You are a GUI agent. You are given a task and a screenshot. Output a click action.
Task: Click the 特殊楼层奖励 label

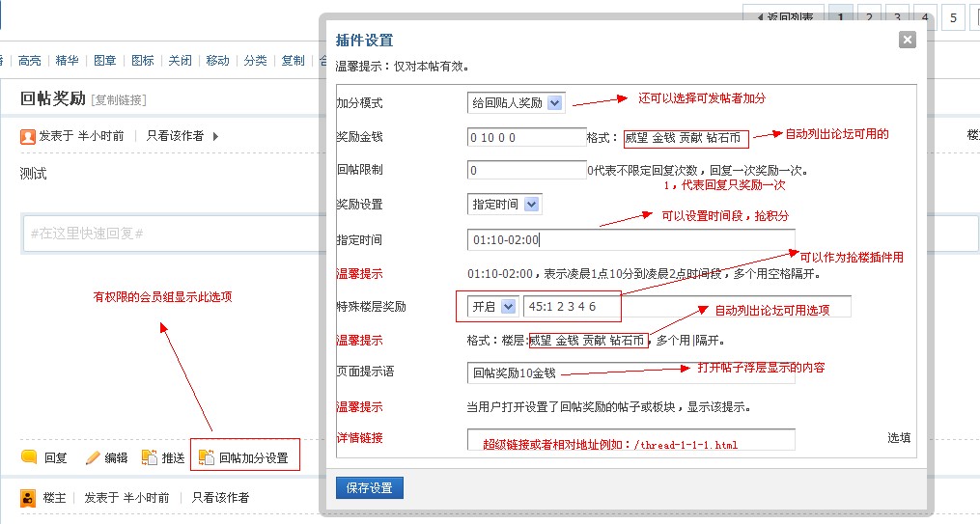(x=372, y=307)
